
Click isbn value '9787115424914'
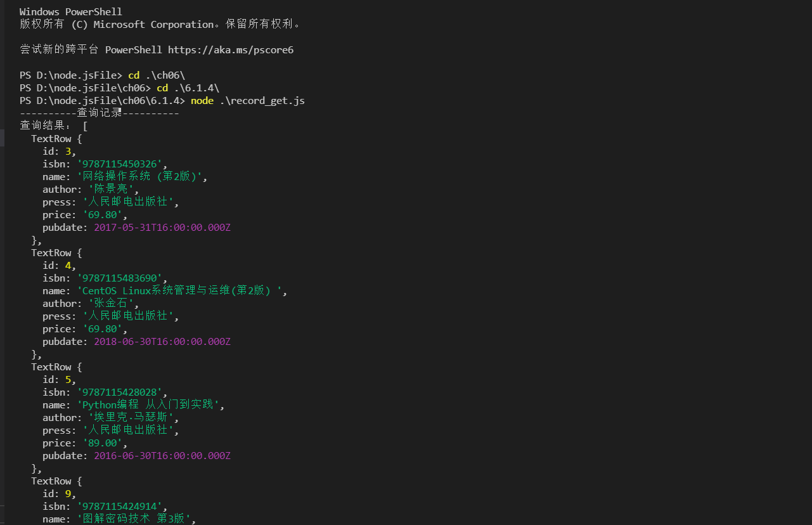click(120, 506)
